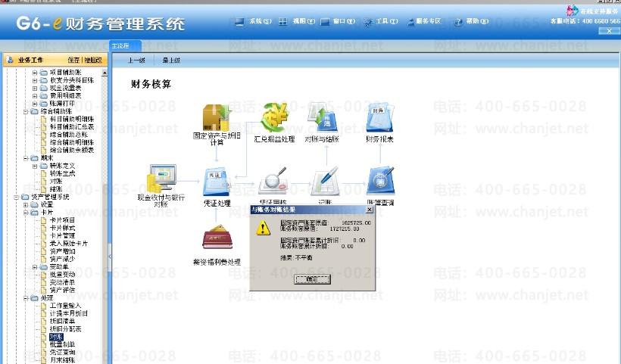
Task: Open 综合辅助总账 in the tree
Action: point(68,135)
